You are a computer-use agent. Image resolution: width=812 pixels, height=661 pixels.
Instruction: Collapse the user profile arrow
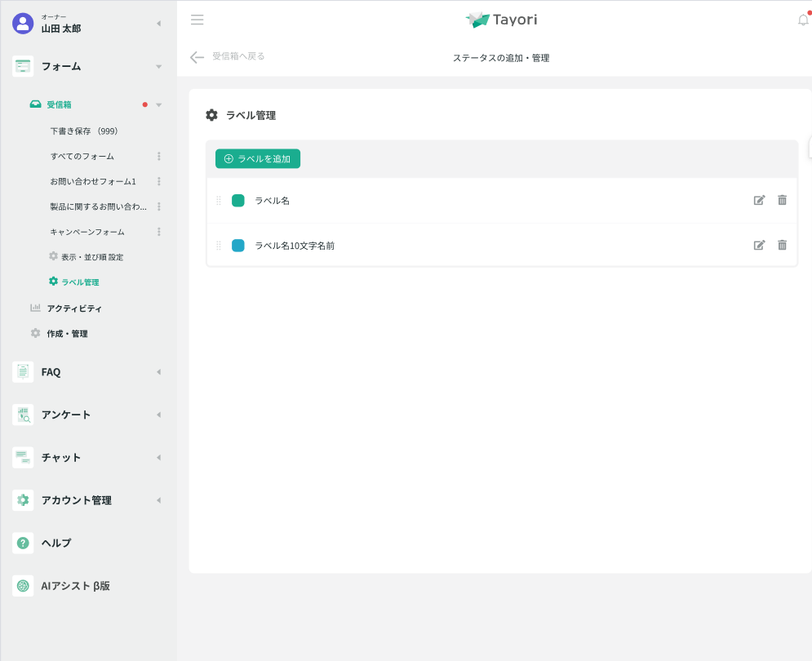coord(159,24)
